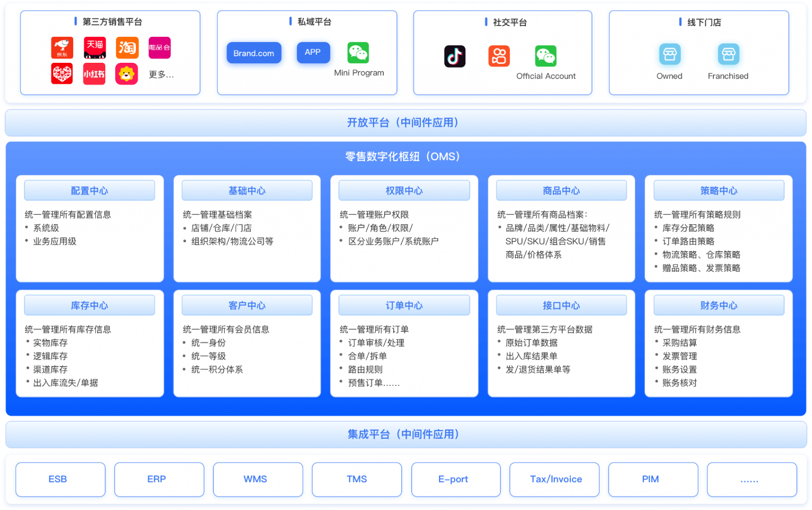Select the 合单/拆单 bullet
Screen dimensions: 812x510
point(367,356)
